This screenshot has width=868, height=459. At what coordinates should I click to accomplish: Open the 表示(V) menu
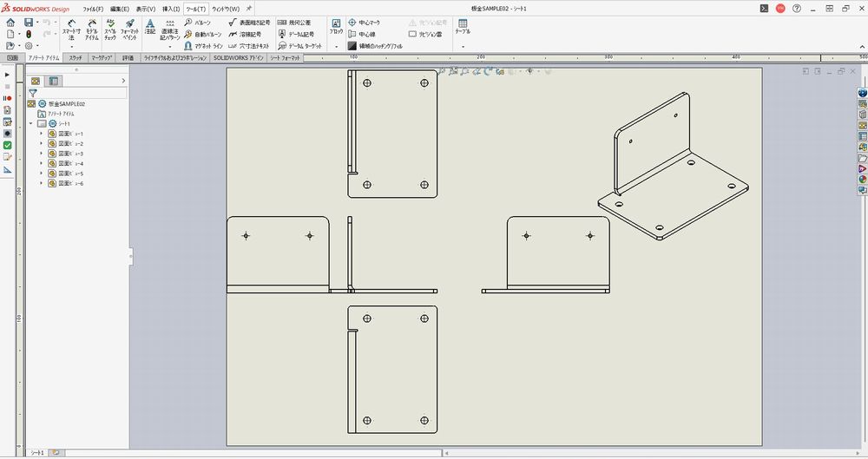click(x=145, y=9)
